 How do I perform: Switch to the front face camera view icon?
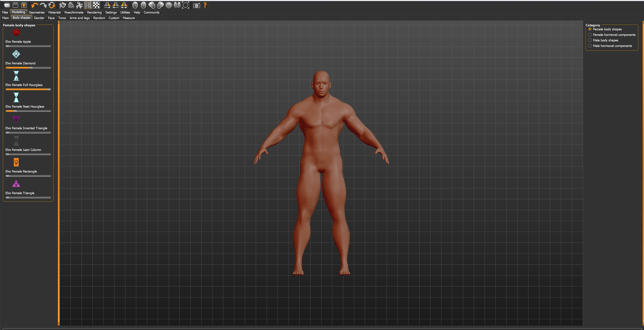click(x=135, y=5)
